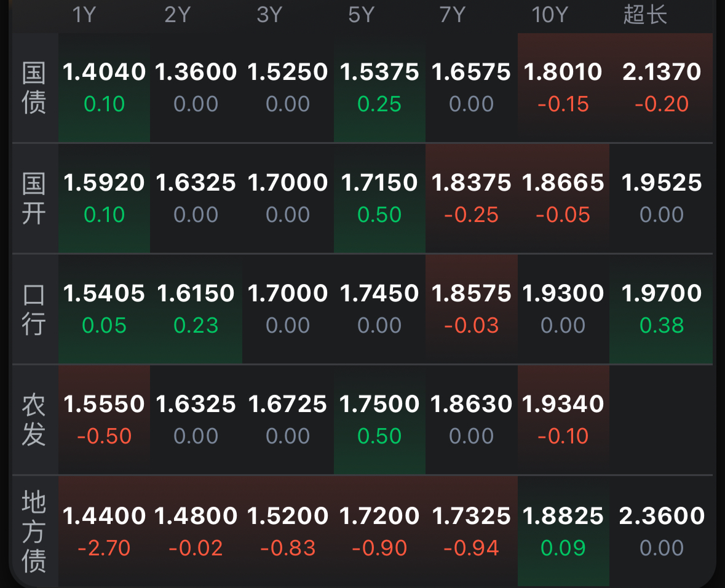This screenshot has height=588, width=725.
Task: Click the 国债 10Y yield 1.8010
Action: coord(563,88)
